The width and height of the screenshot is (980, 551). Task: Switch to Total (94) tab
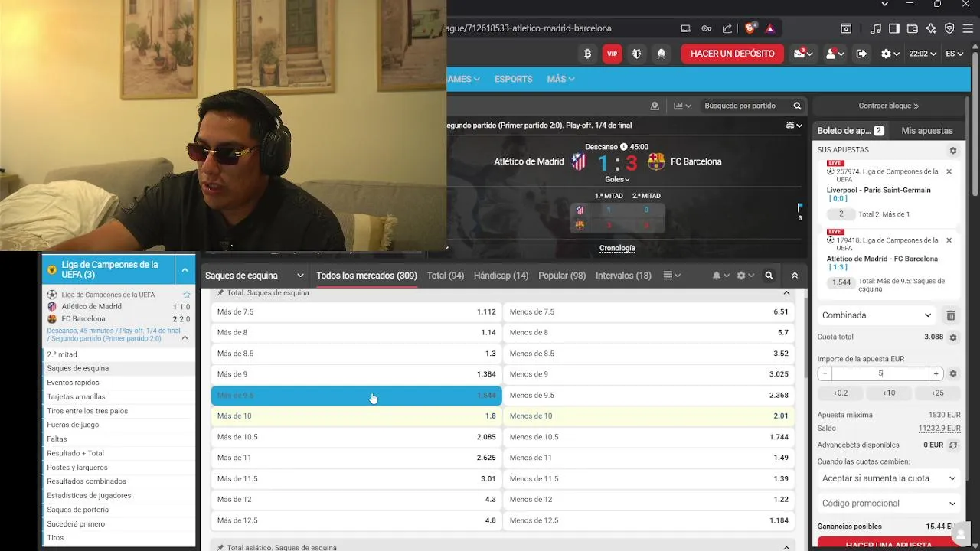click(446, 275)
